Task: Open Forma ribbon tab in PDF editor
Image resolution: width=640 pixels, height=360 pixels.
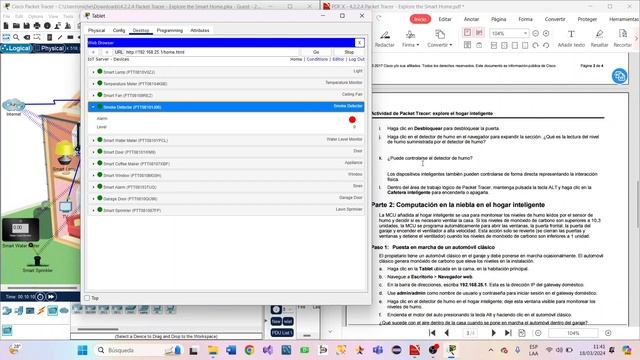Action: [x=525, y=19]
